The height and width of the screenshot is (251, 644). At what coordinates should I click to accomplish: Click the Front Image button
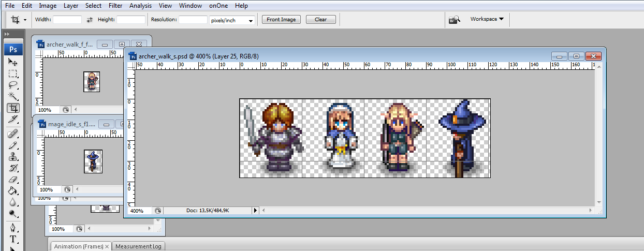click(x=281, y=20)
